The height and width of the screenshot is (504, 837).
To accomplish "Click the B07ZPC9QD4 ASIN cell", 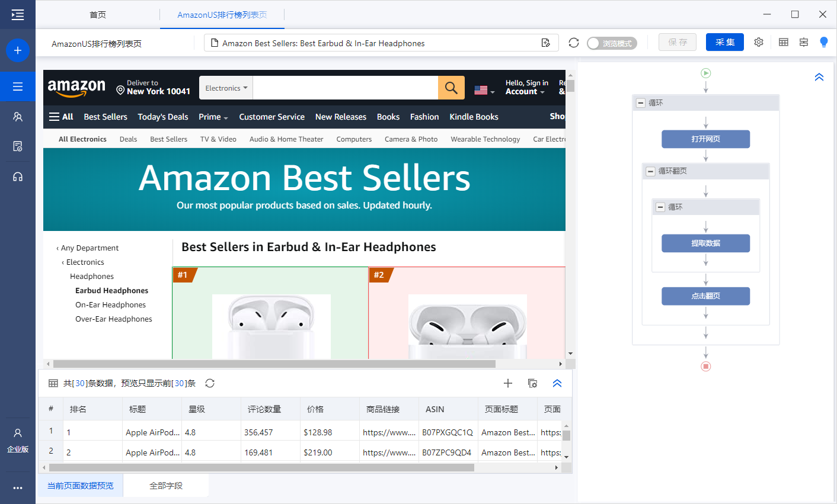I will pos(447,452).
